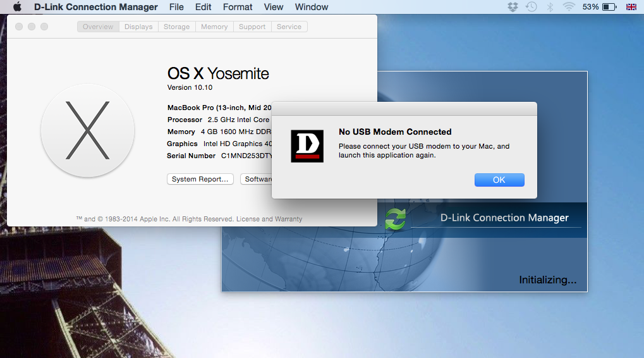
Task: Zoom the About This Mac window
Action: (x=44, y=27)
